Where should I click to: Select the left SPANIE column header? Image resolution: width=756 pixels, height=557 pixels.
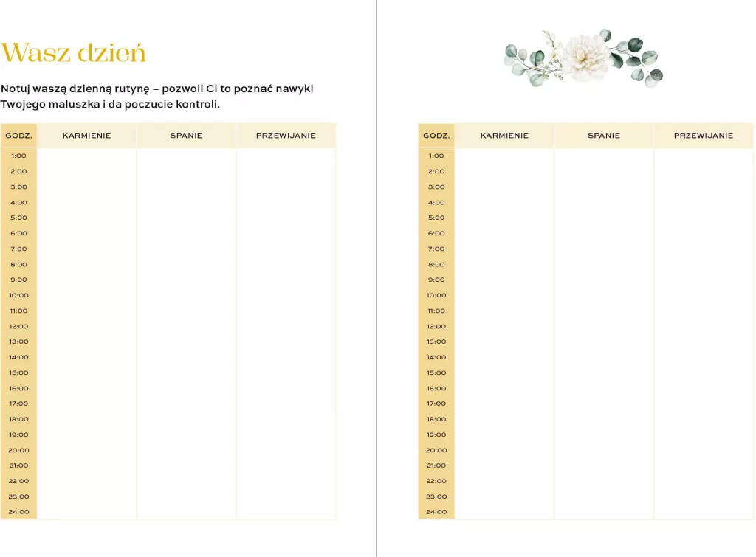(186, 136)
